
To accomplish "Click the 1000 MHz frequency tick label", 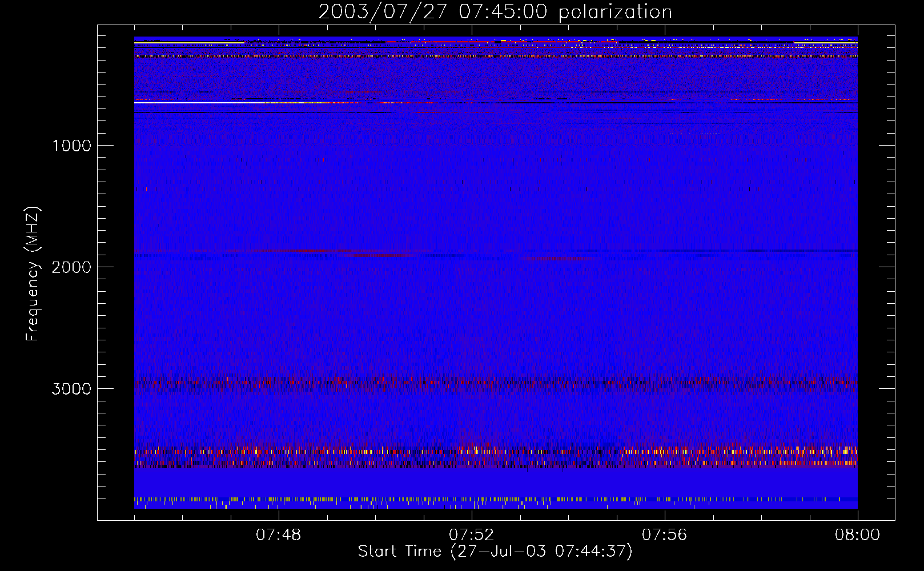I will 71,146.
